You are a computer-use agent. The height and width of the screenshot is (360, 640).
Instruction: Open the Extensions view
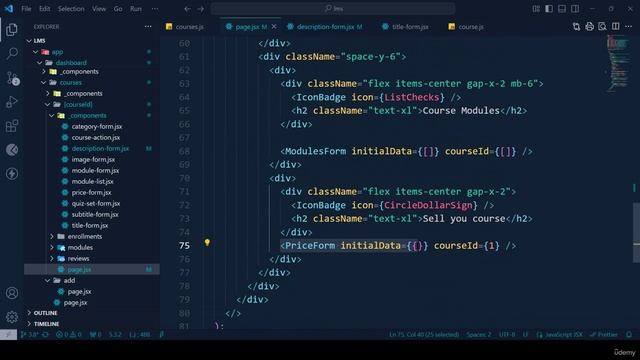point(12,126)
